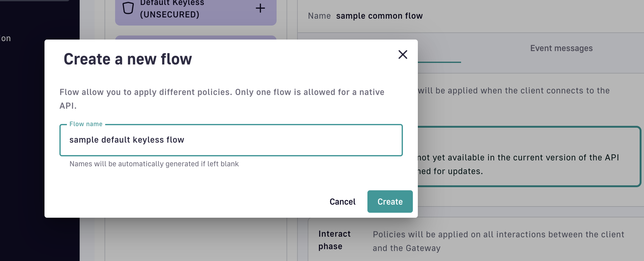Click the dialog description about native API flows
This screenshot has height=261, width=644.
click(222, 99)
